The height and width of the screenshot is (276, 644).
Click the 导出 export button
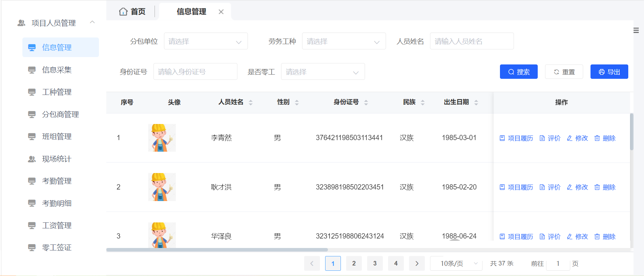[609, 72]
